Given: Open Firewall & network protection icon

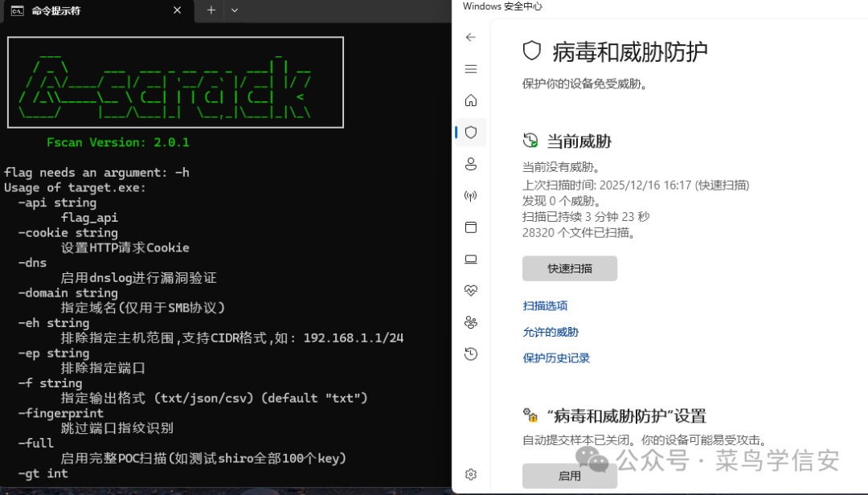Looking at the screenshot, I should point(470,195).
